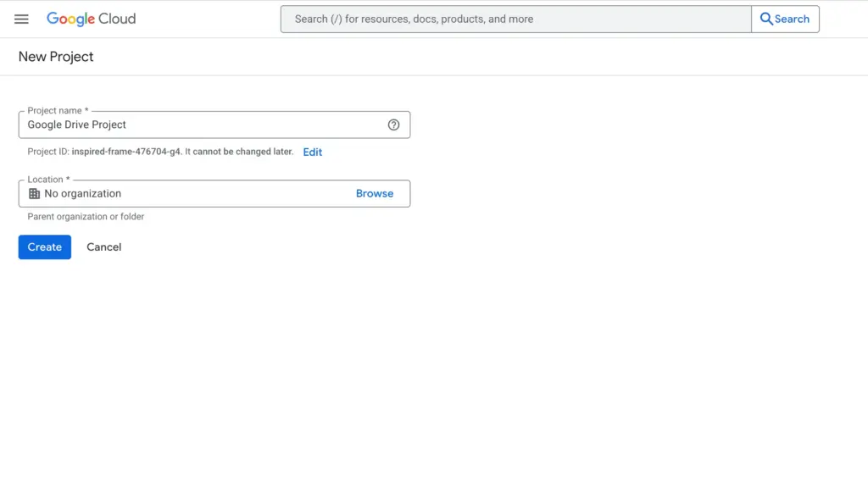This screenshot has width=868, height=499.
Task: Click the organization building icon
Action: 34,193
